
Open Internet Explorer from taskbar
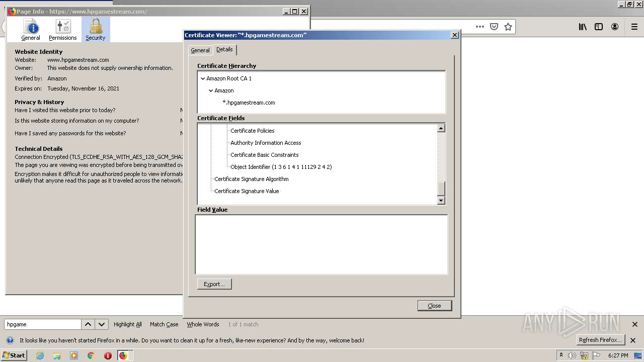[x=40, y=355]
